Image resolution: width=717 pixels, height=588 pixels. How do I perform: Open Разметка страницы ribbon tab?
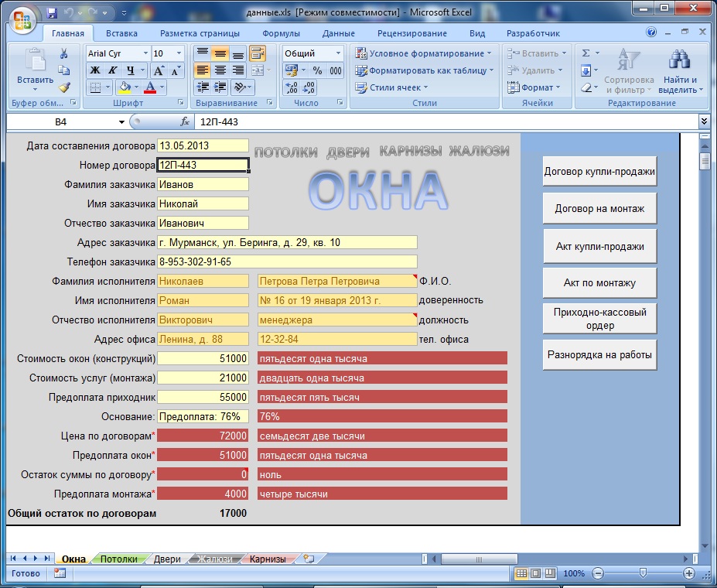200,33
